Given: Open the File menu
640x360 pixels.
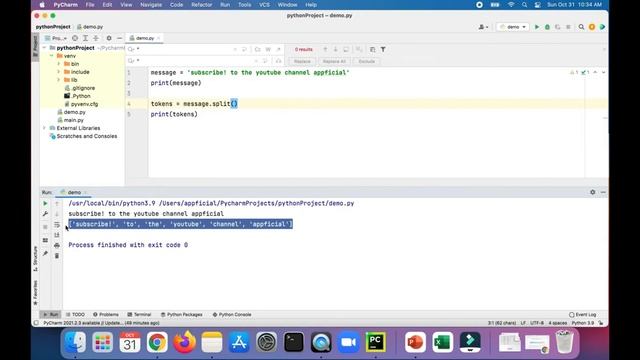Looking at the screenshot, I should 90,5.
